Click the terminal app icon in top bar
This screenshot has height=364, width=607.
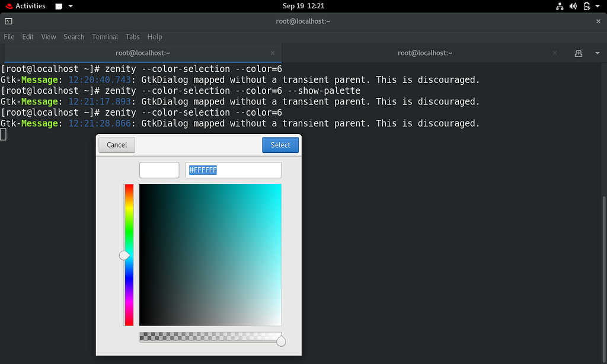tap(59, 6)
